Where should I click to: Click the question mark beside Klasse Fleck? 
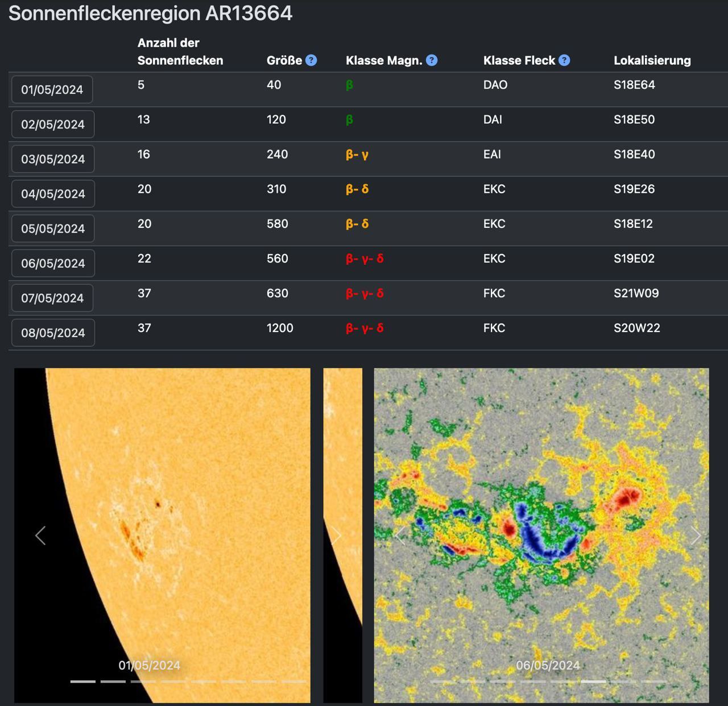tap(564, 60)
